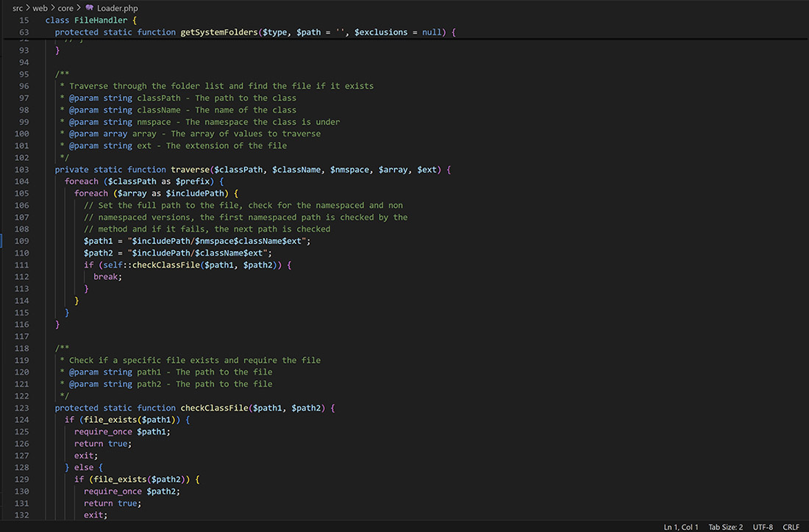The image size is (809, 532).
Task: Click the $path1 assignment on line 109
Action: (98, 241)
